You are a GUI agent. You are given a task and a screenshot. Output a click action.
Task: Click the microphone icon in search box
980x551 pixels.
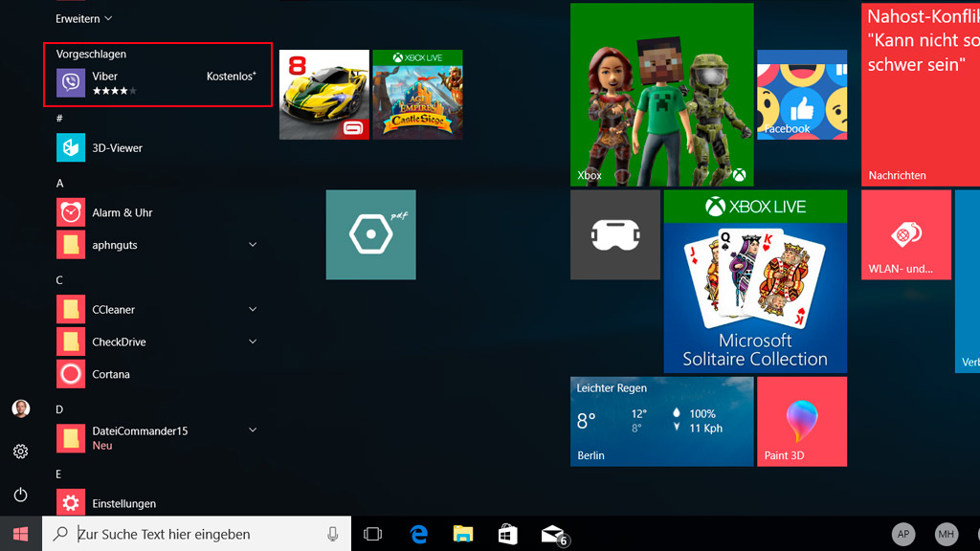pyautogui.click(x=332, y=534)
